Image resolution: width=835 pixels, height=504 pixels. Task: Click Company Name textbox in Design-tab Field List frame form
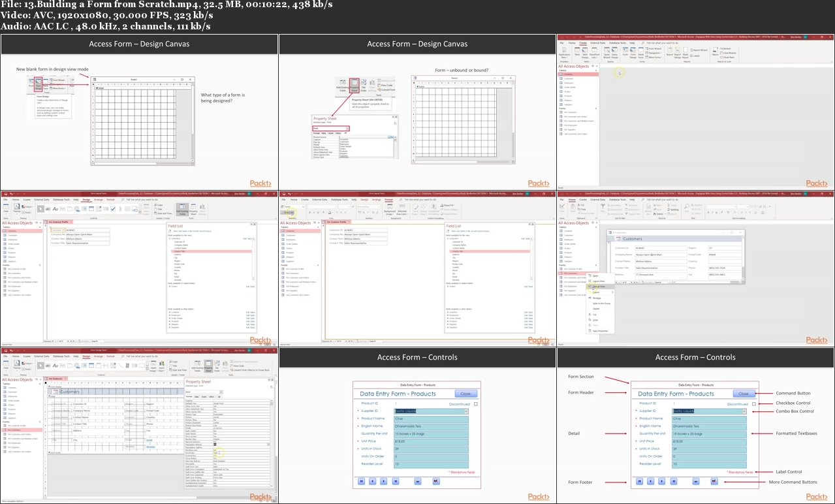pyautogui.click(x=87, y=234)
